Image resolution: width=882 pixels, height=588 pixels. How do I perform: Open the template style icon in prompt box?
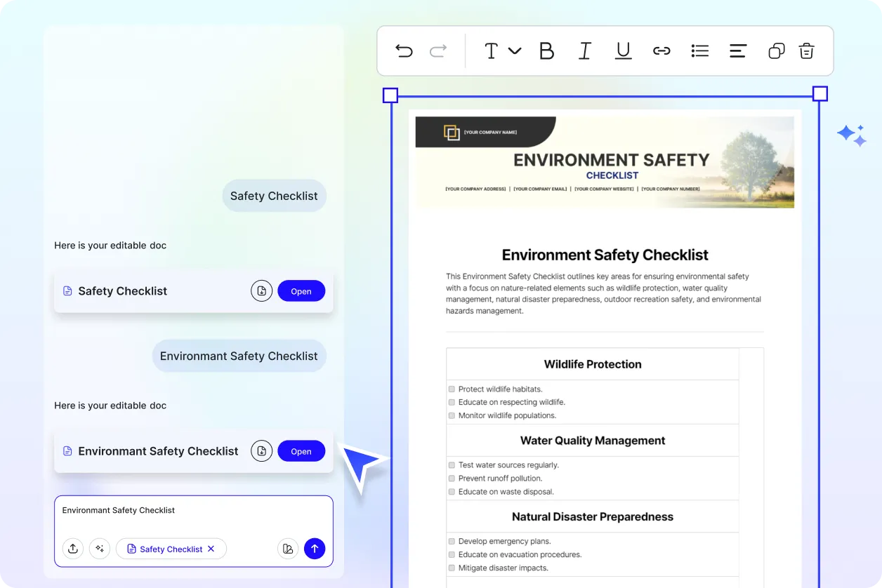coord(288,549)
